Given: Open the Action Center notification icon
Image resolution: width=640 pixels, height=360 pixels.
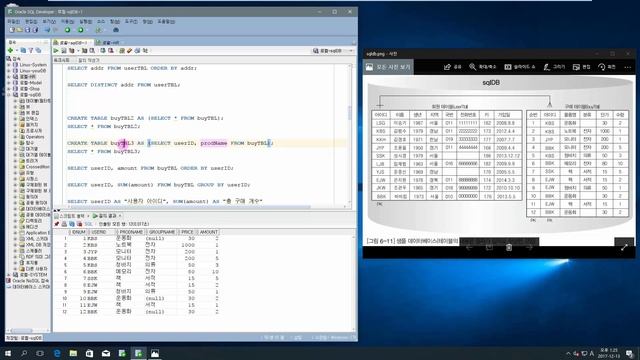Looking at the screenshot, I should coord(629,353).
